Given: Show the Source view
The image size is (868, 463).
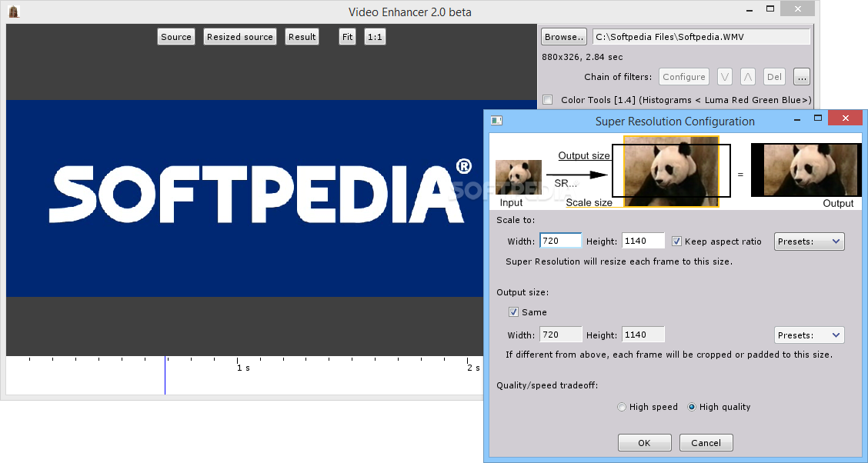Looking at the screenshot, I should click(x=176, y=36).
